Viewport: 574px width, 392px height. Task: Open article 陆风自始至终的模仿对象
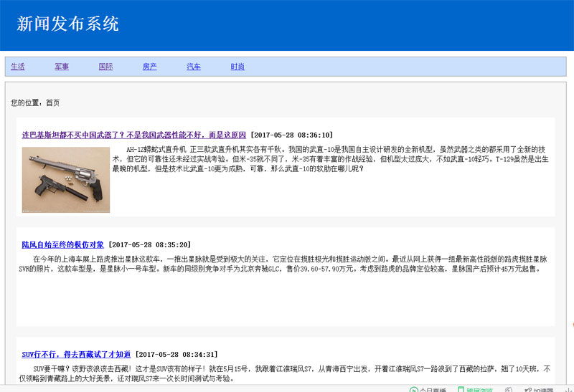pos(62,244)
